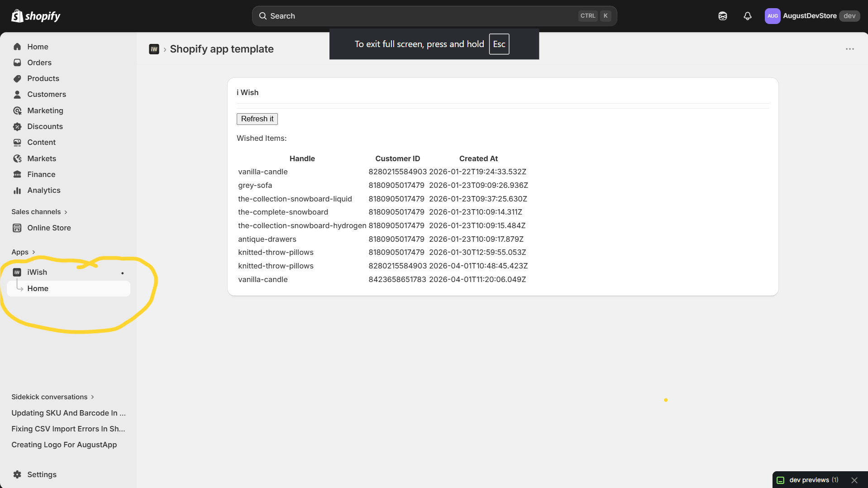The width and height of the screenshot is (868, 488).
Task: Click the Discounts badge icon
Action: [17, 126]
